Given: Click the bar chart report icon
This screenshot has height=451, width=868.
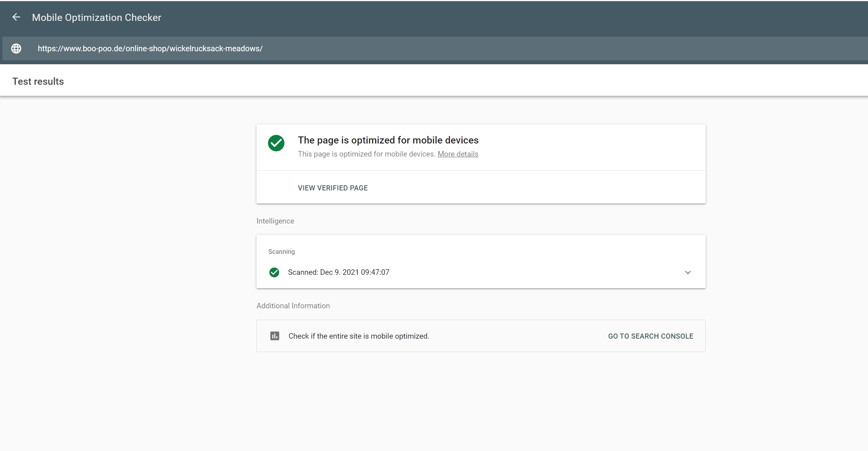Looking at the screenshot, I should click(x=275, y=336).
